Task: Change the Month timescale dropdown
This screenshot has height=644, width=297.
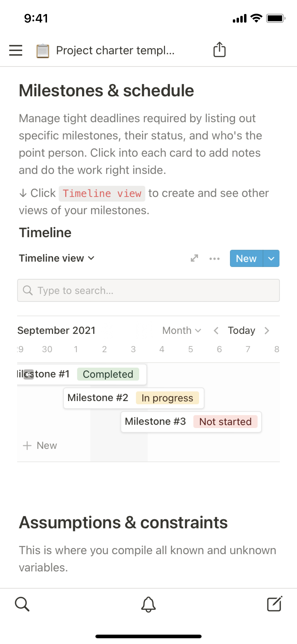Action: [x=182, y=330]
